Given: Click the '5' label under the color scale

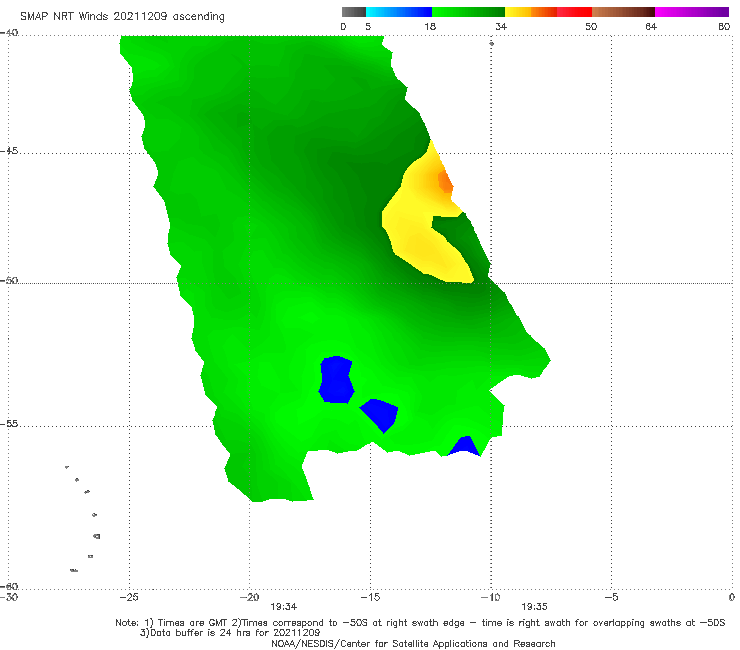Looking at the screenshot, I should pos(368,26).
